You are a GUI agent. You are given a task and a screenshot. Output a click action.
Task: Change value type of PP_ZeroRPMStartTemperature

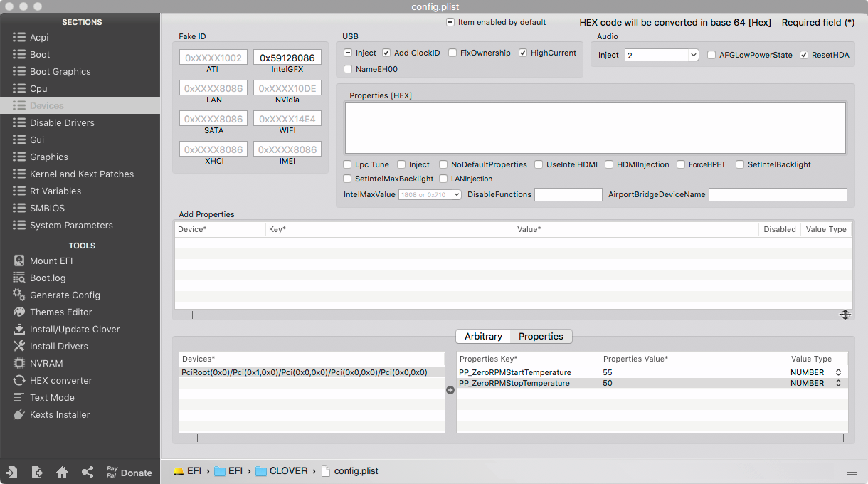(x=816, y=372)
